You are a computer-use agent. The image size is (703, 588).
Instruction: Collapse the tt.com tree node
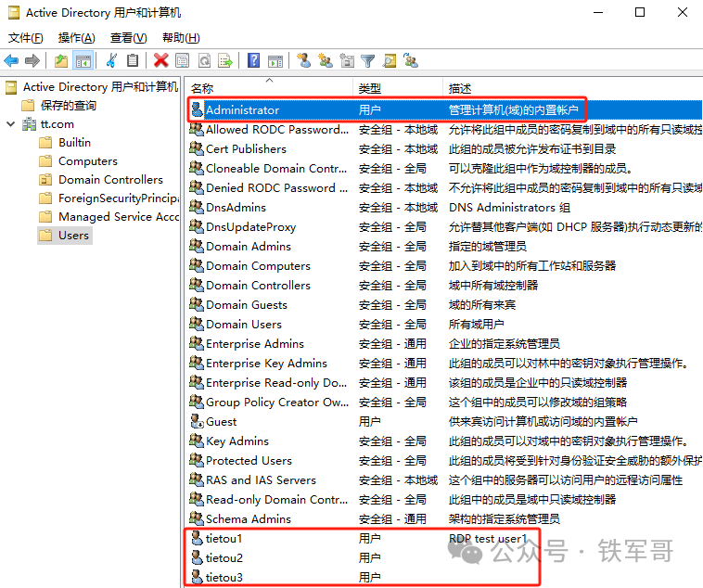click(x=11, y=124)
